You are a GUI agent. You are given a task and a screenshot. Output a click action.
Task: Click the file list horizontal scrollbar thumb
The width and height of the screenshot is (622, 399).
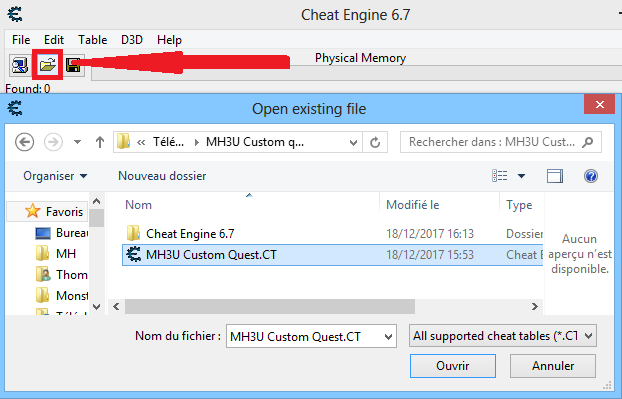coord(270,307)
